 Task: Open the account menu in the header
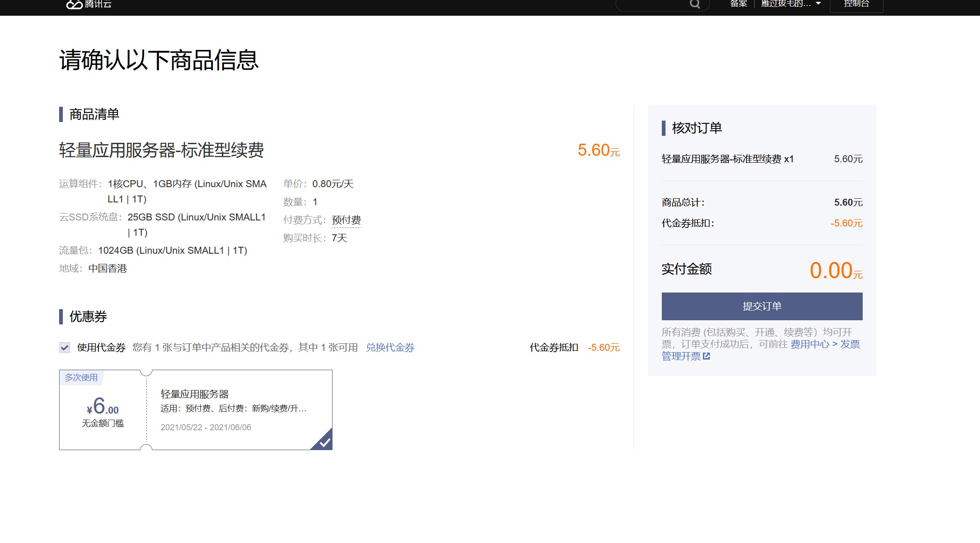coord(791,4)
